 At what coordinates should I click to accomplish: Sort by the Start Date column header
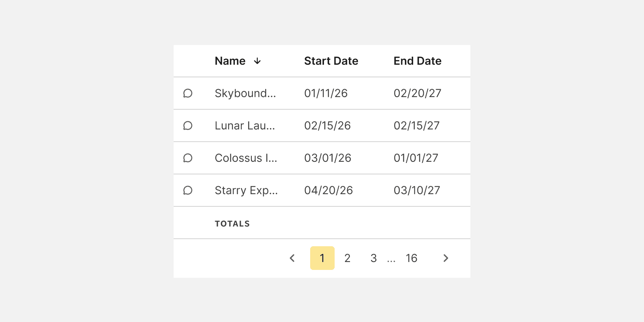coord(331,61)
